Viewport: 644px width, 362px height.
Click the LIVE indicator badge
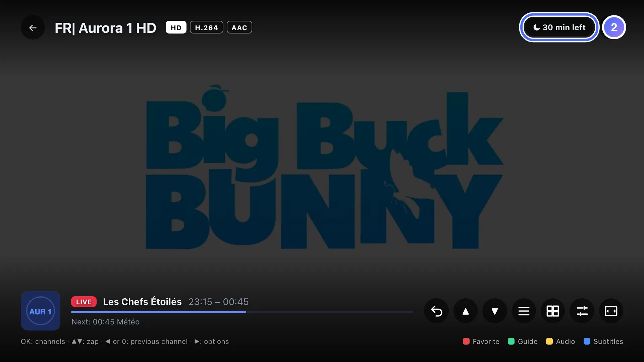84,302
